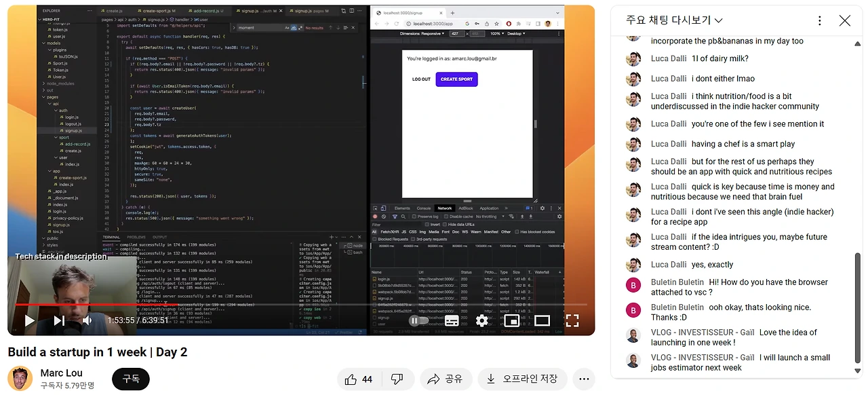Turn on subtitles in player
This screenshot has height=395, width=868.
(452, 320)
